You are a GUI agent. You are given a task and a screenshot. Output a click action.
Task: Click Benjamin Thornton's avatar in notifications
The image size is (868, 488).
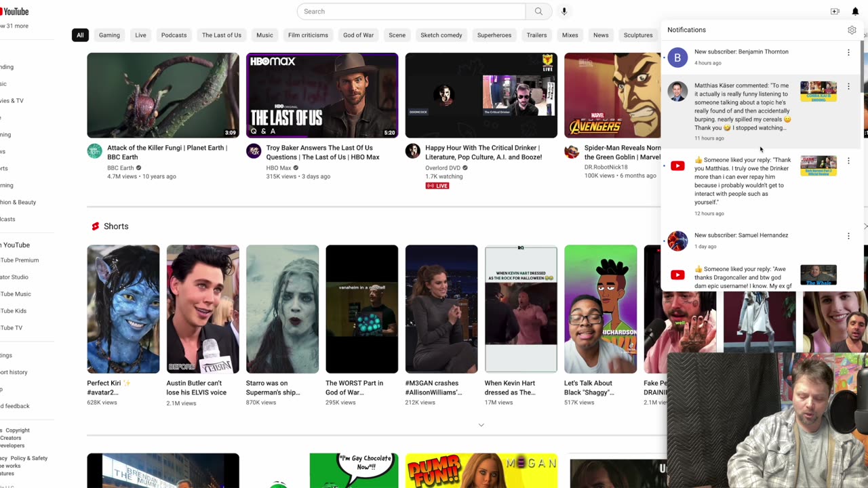click(x=677, y=58)
